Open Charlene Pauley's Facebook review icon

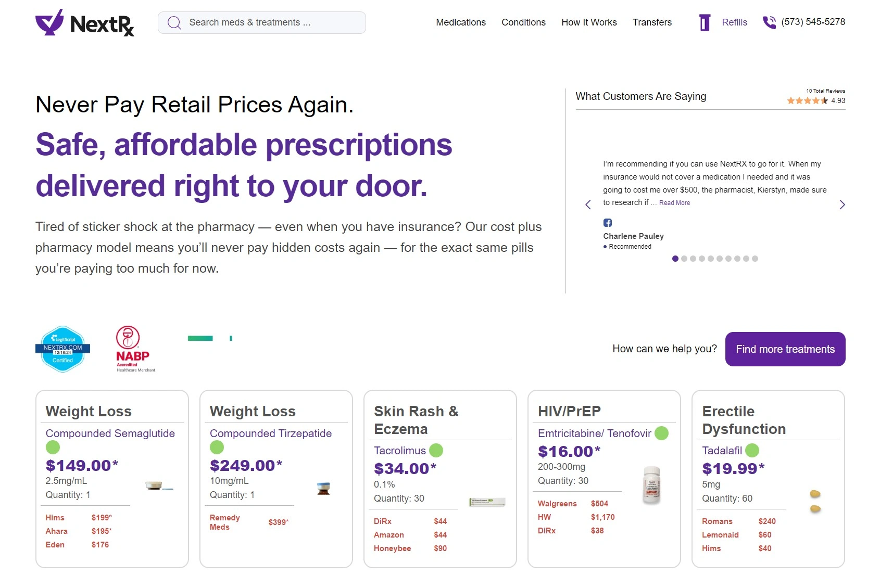(607, 222)
